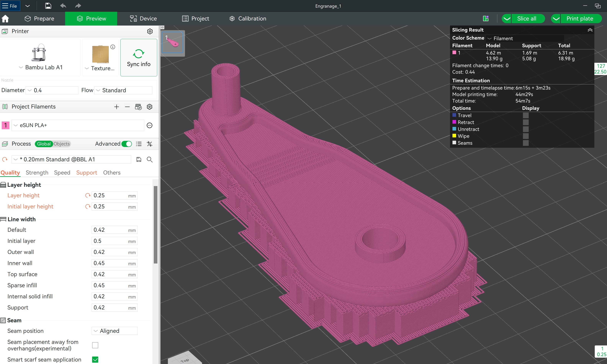Viewport: 607px width, 364px height.
Task: Remove a filament with the minus icon
Action: point(127,107)
